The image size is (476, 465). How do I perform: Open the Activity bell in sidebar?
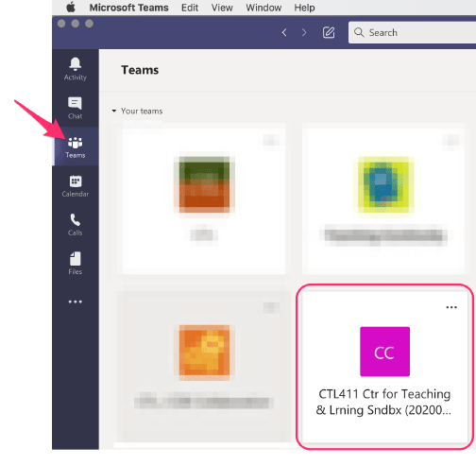click(x=75, y=69)
